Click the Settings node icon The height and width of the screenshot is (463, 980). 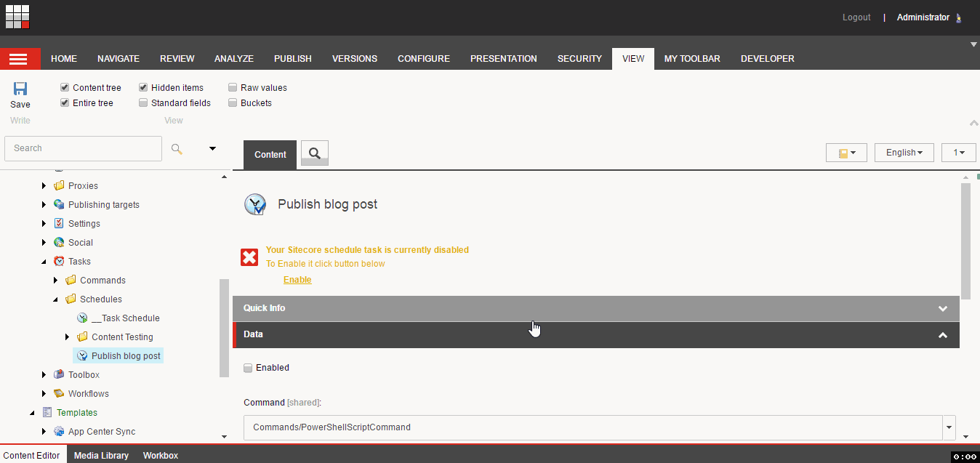pos(59,223)
